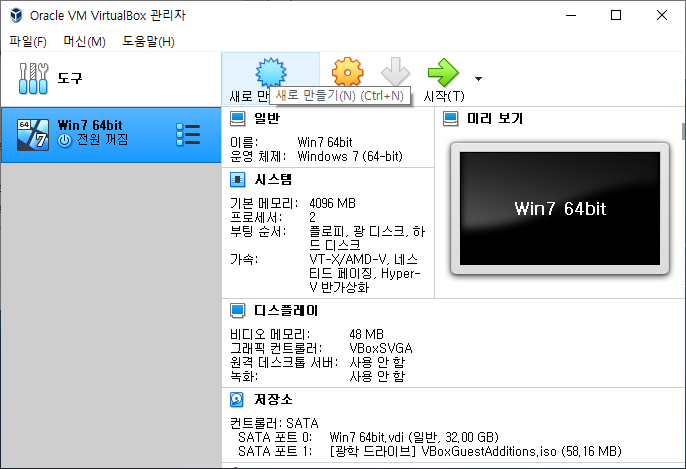Open the 디스플레이 display settings heading

286,310
